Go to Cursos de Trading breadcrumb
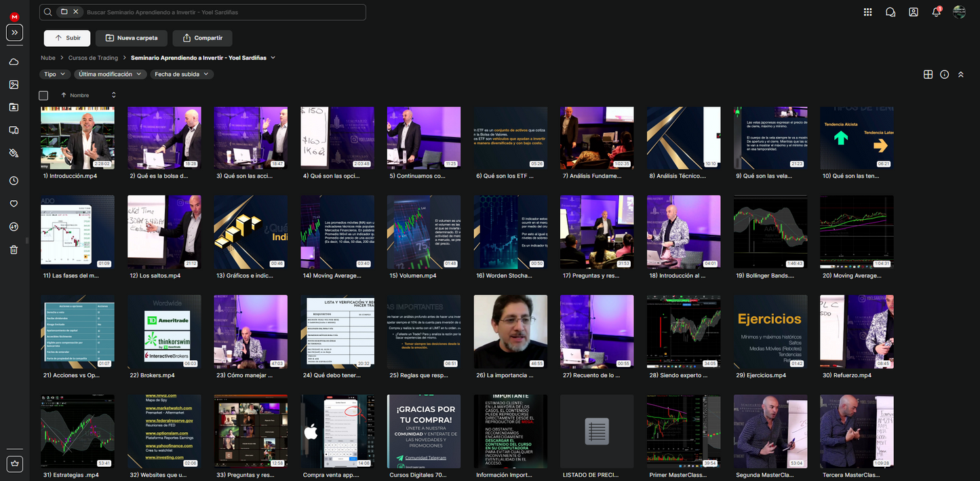Image resolution: width=980 pixels, height=481 pixels. (93, 58)
